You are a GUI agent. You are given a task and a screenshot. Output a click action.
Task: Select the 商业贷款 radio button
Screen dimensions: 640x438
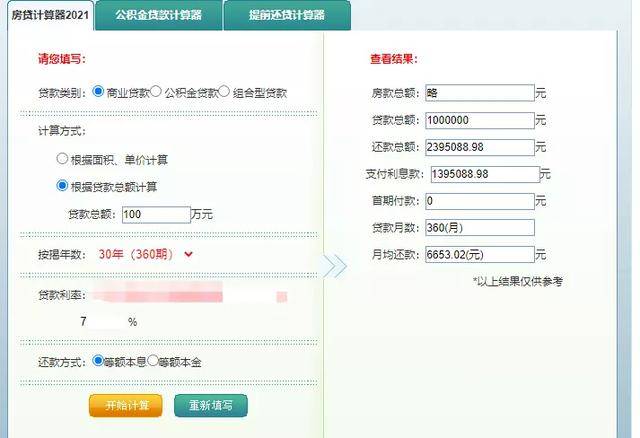point(98,91)
